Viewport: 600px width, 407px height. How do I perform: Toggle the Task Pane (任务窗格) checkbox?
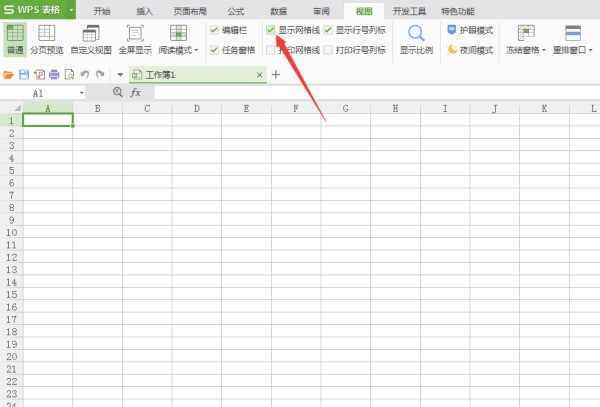pyautogui.click(x=214, y=50)
